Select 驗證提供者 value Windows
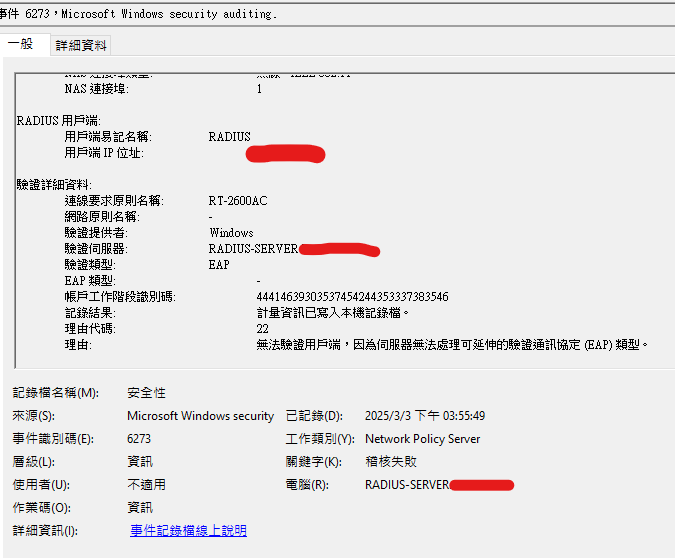 point(232,232)
